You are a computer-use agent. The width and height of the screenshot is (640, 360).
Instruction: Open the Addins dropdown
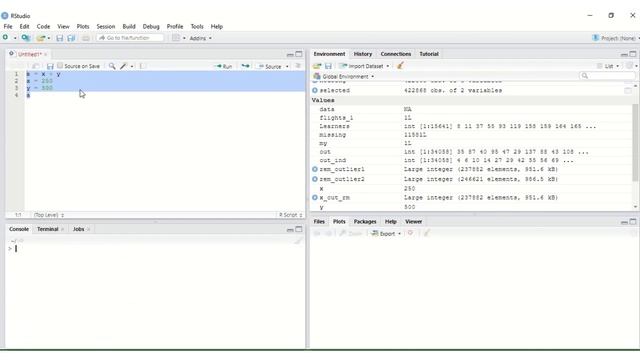pyautogui.click(x=200, y=38)
